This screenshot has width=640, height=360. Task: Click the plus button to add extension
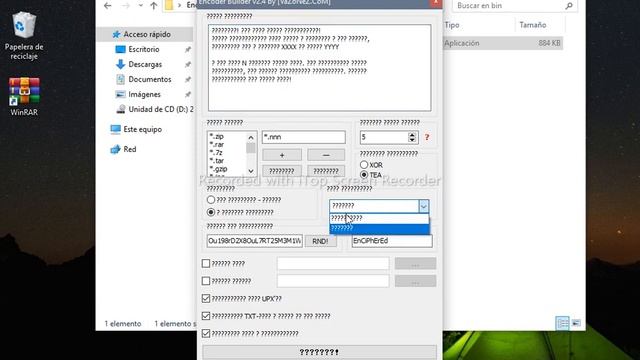282,155
